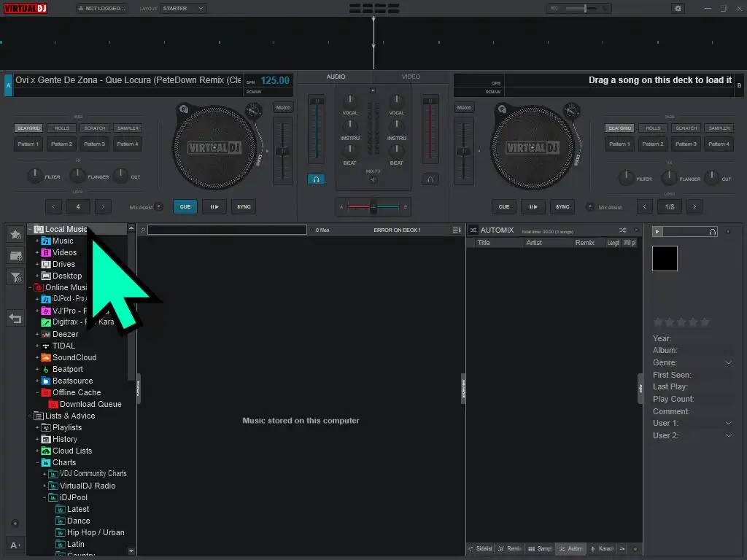747x560 pixels.
Task: Click the browser search input field
Action: (228, 230)
